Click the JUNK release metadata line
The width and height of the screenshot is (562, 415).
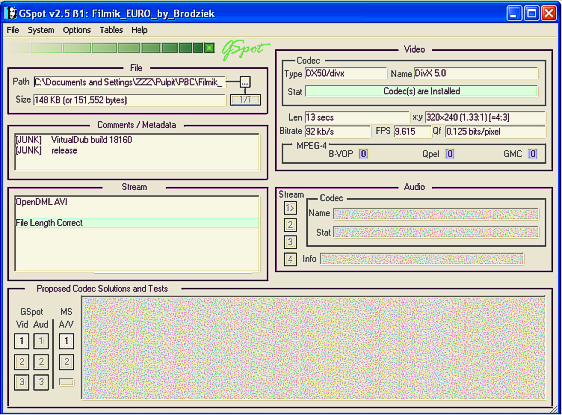[x=46, y=151]
